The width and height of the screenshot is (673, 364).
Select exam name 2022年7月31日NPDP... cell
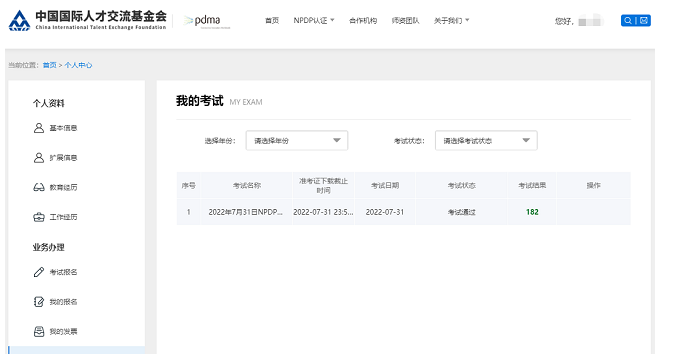tap(246, 212)
